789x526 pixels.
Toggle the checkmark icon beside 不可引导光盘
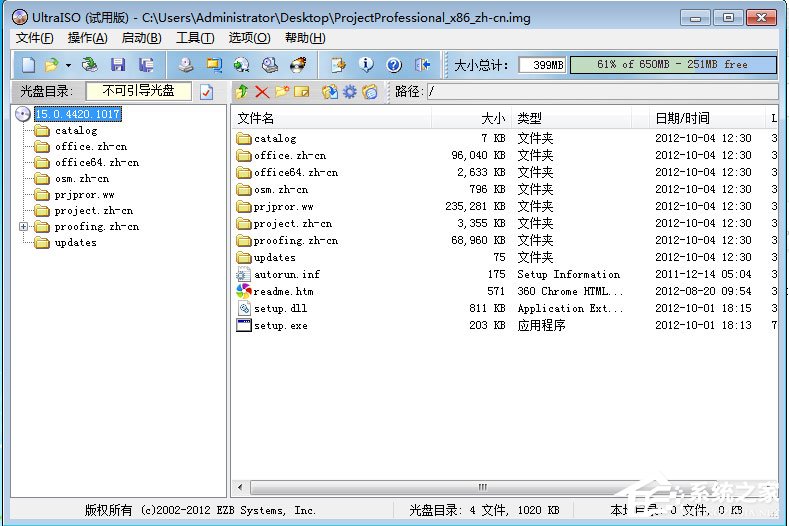click(206, 92)
